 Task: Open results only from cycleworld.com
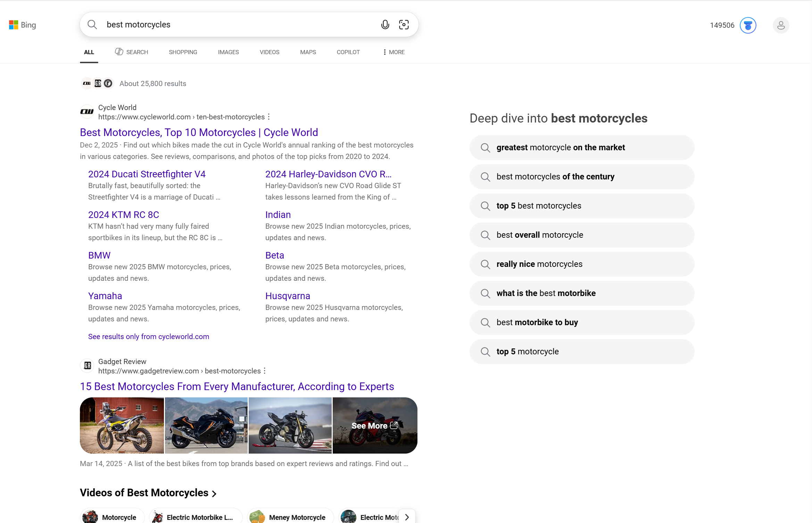[x=148, y=336]
